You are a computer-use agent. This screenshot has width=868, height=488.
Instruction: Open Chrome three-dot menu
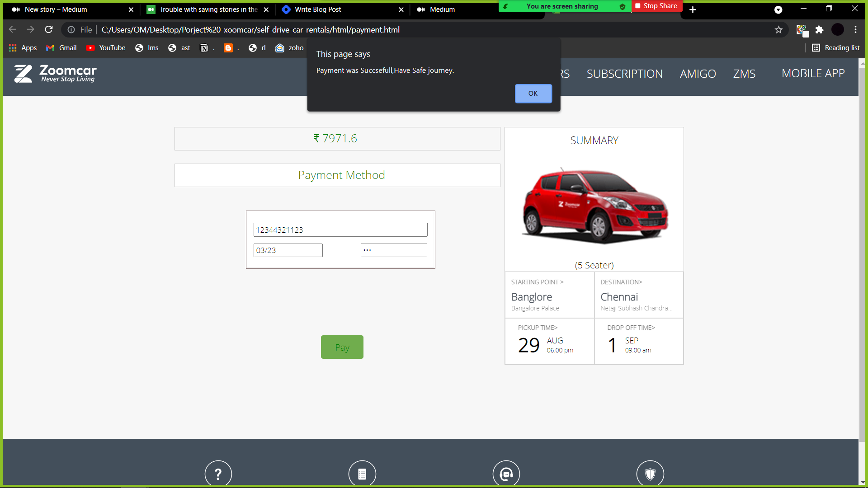[855, 30]
